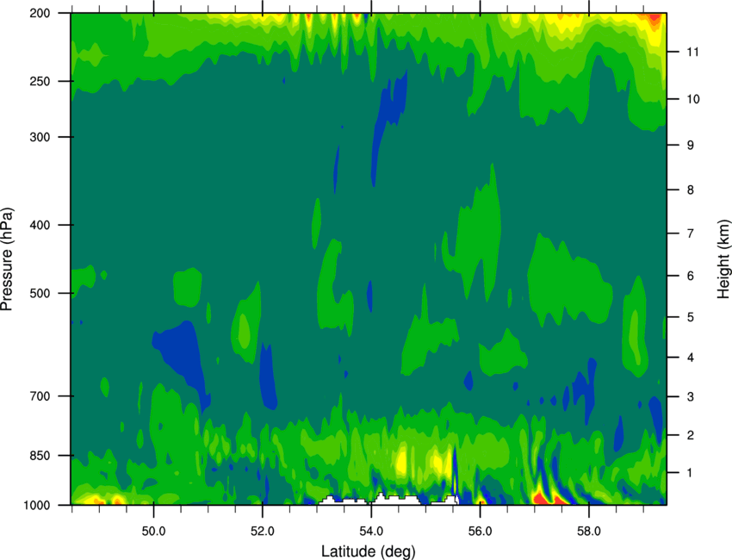Click the large blue patch near 50.5 degrees
This screenshot has width=732, height=560.
click(182, 355)
